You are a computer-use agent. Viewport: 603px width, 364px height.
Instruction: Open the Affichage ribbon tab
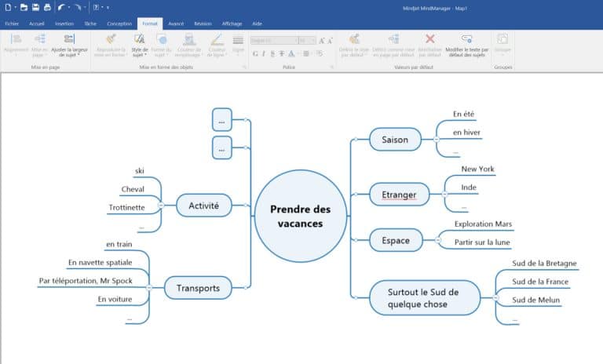232,24
